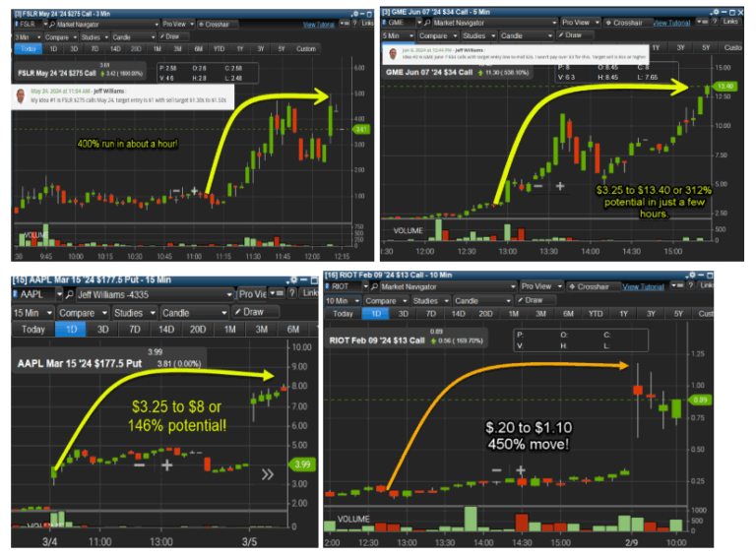Expand the Market Navigator dropdown in the FSLR window

click(157, 24)
